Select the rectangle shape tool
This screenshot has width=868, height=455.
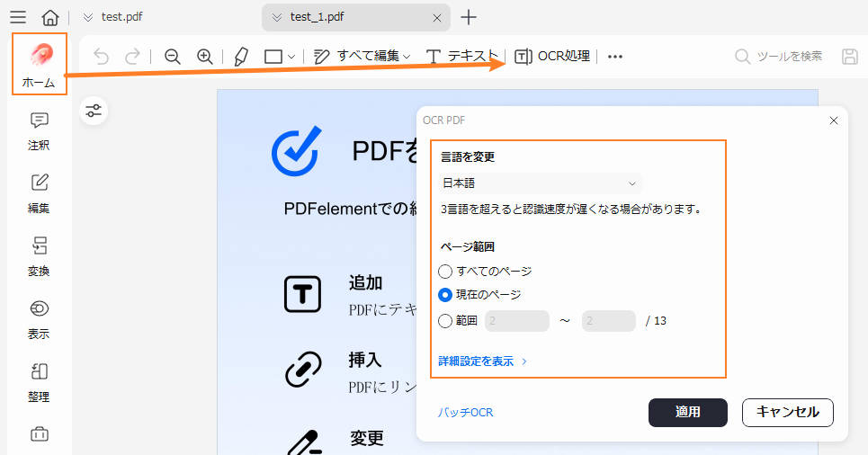click(x=273, y=57)
